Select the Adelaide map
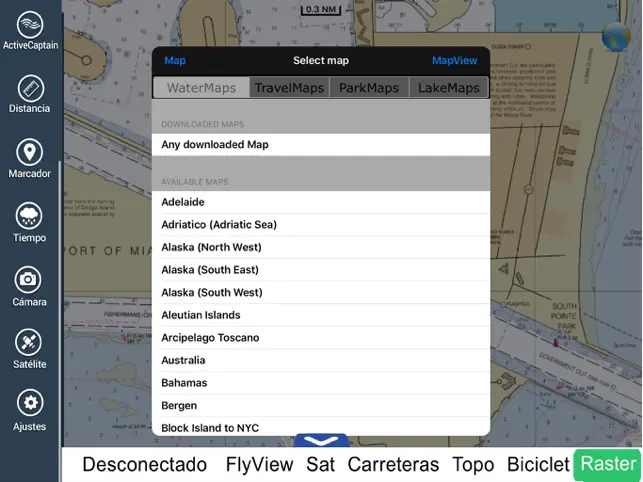The height and width of the screenshot is (482, 643). 321,202
